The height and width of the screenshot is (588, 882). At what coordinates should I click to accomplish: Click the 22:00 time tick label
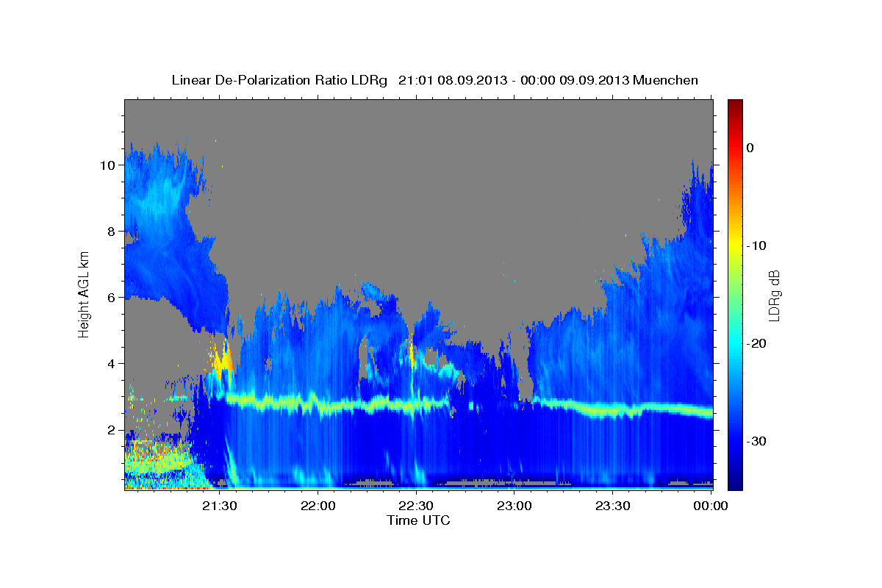click(318, 506)
